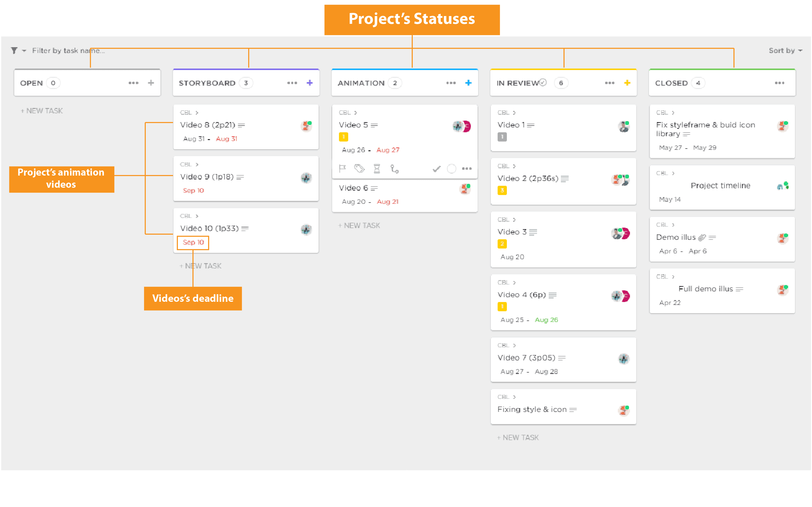Image resolution: width=812 pixels, height=507 pixels.
Task: Click purple plus in Storyboard column header
Action: (x=310, y=83)
